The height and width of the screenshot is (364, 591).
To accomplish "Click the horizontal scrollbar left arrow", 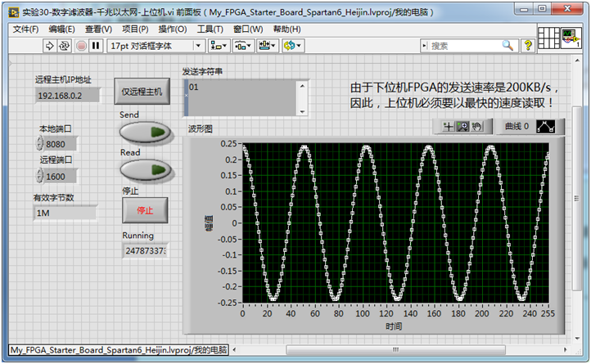I will click(x=234, y=349).
